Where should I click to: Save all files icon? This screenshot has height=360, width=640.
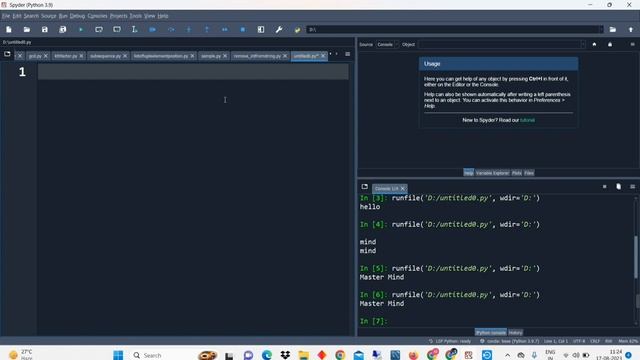click(x=62, y=29)
